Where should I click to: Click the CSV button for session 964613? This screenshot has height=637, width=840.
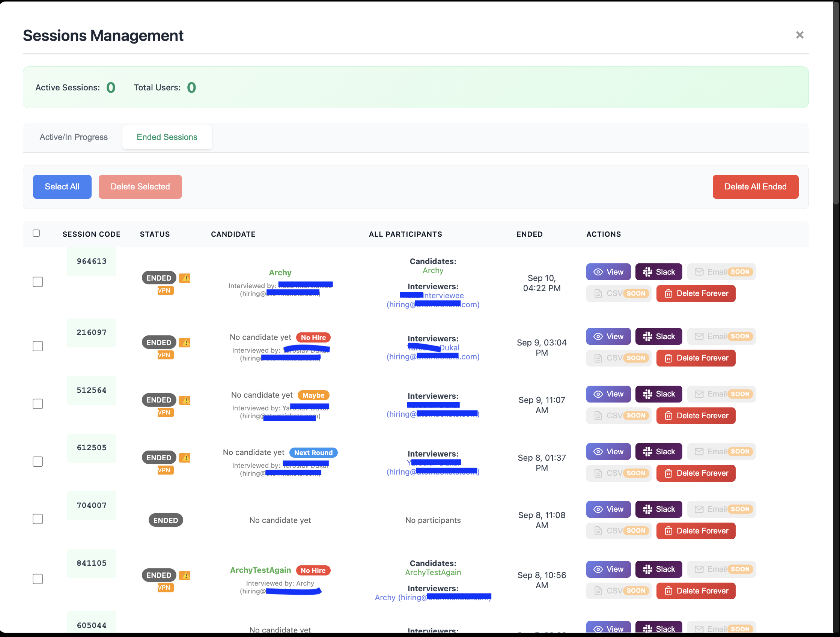pos(619,293)
